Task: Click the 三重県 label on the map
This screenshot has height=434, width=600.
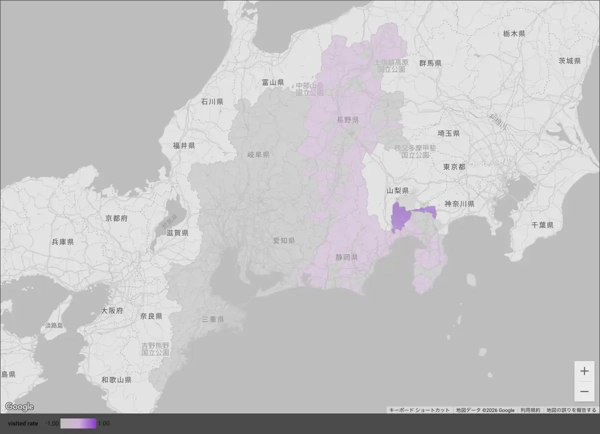Action: click(x=213, y=319)
